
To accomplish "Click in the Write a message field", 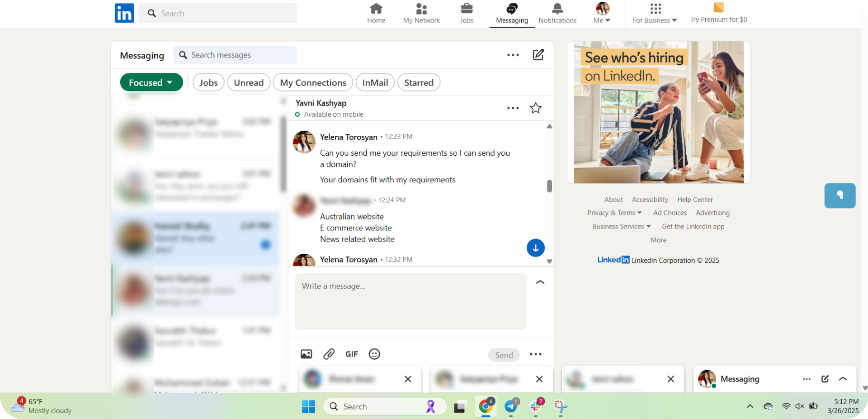I will pyautogui.click(x=410, y=301).
